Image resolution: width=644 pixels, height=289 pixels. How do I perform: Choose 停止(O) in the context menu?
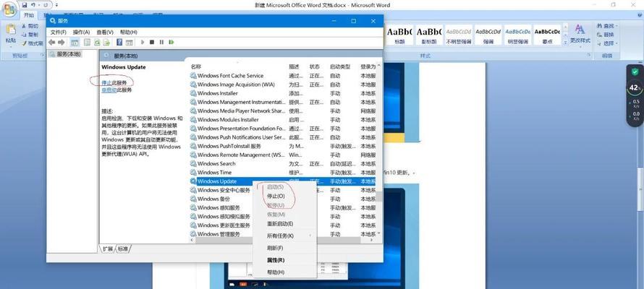pos(285,196)
